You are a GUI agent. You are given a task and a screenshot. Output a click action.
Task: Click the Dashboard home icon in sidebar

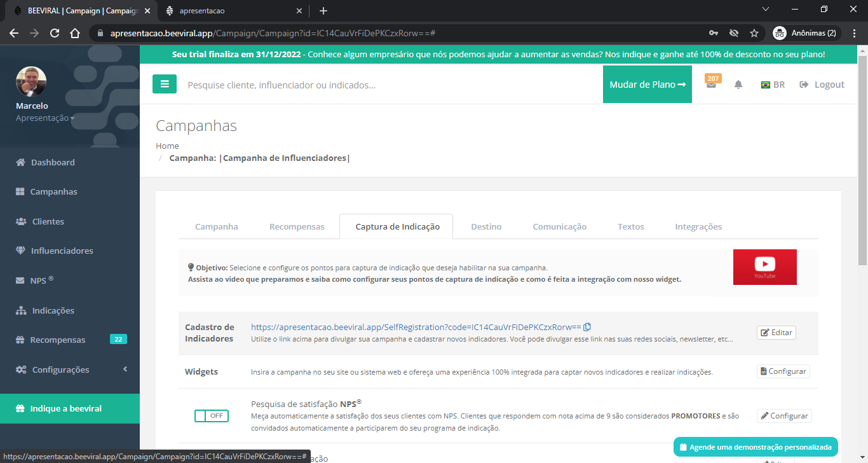pos(21,162)
